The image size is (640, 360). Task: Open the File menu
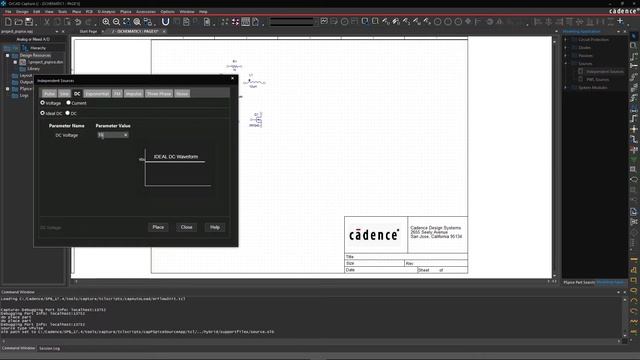click(x=8, y=12)
